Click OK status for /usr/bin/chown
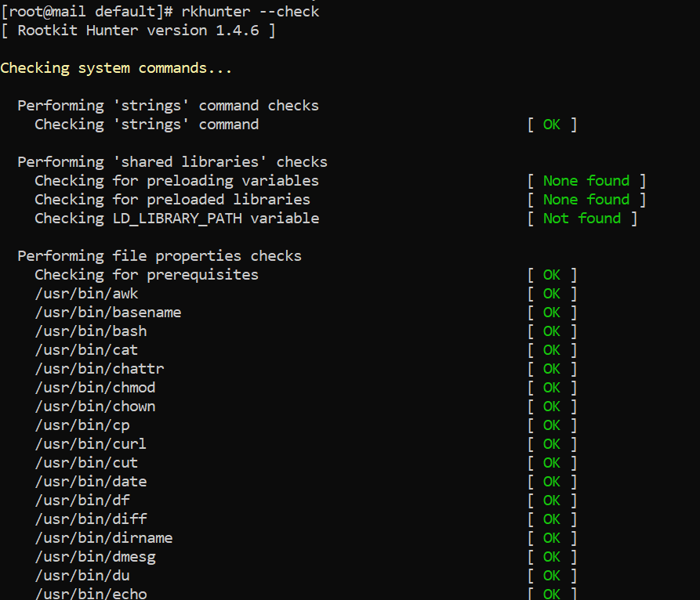The width and height of the screenshot is (700, 600). pyautogui.click(x=552, y=407)
